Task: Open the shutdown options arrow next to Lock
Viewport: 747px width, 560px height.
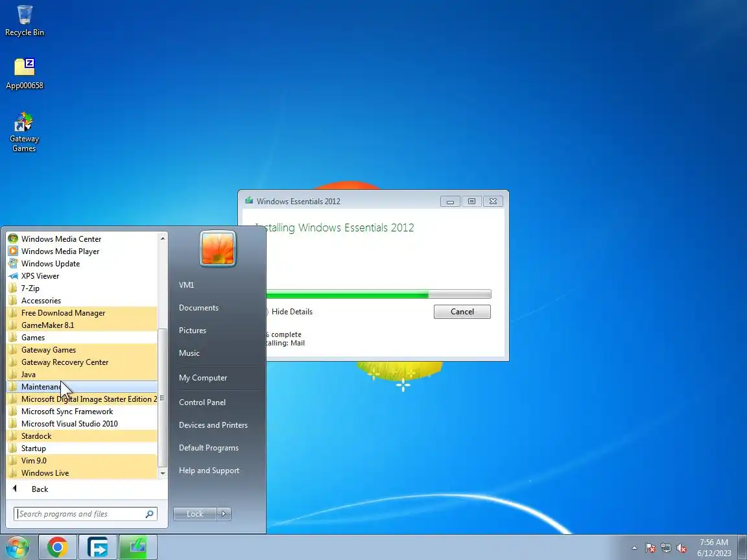Action: [224, 514]
